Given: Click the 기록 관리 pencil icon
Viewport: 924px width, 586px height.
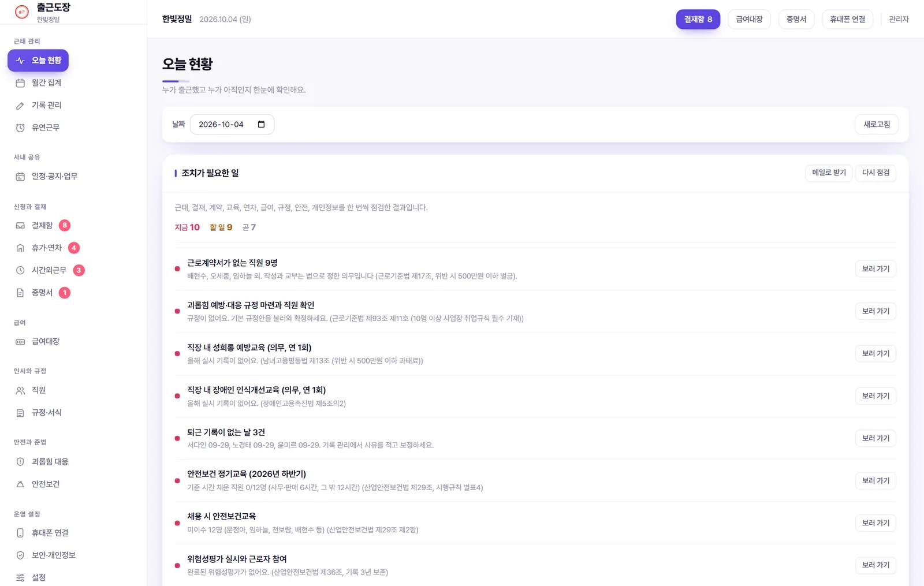Looking at the screenshot, I should point(20,106).
